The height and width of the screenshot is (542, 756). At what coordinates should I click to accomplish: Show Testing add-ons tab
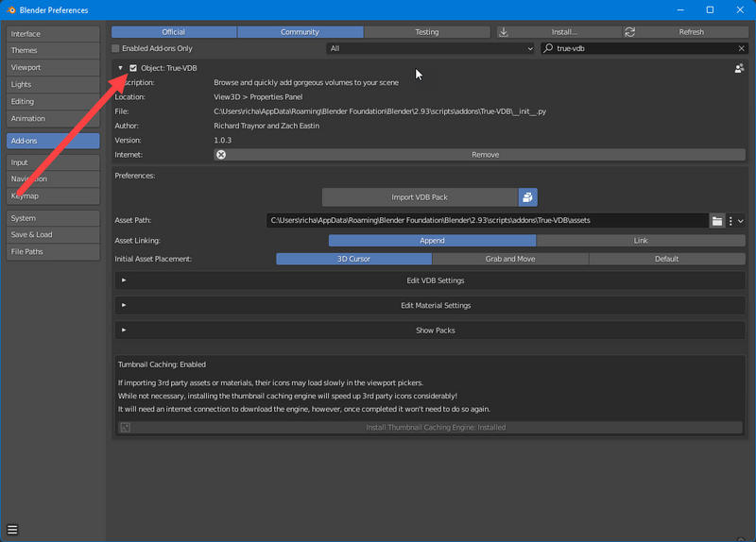coord(427,32)
